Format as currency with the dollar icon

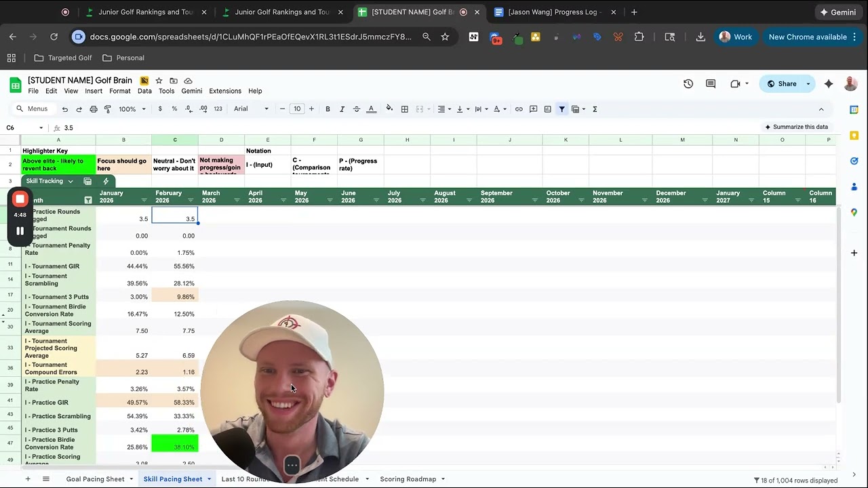pos(160,109)
